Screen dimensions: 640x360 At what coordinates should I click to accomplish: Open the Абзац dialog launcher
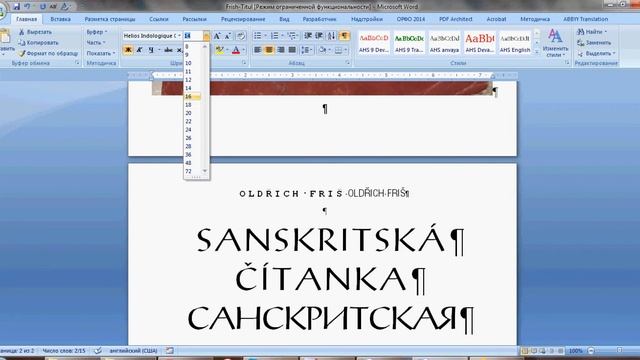tap(348, 63)
